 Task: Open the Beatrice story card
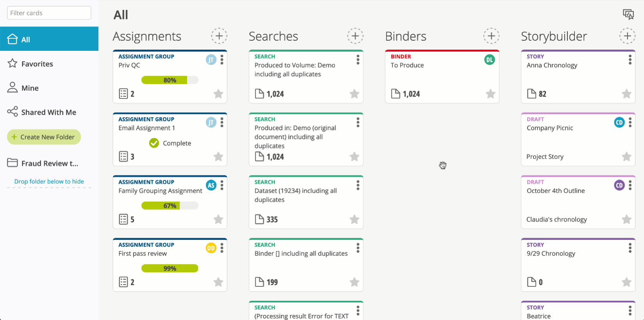pyautogui.click(x=578, y=311)
